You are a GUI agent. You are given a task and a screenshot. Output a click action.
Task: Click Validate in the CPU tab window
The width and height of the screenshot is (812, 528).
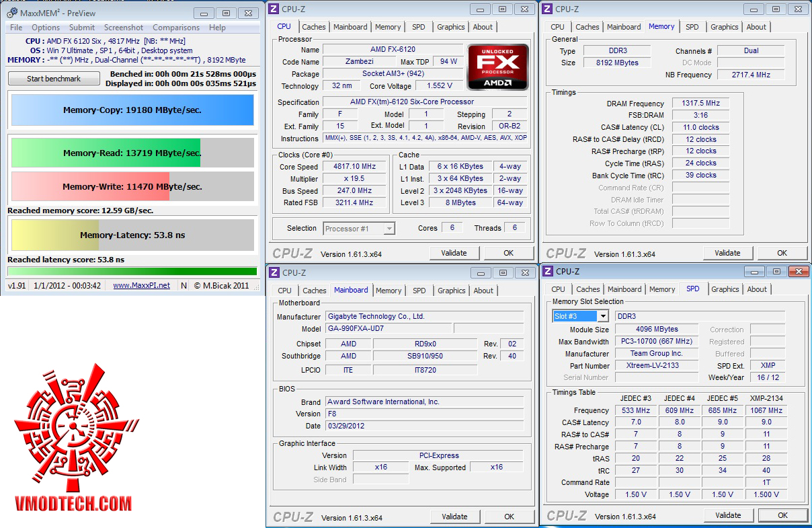coord(454,253)
